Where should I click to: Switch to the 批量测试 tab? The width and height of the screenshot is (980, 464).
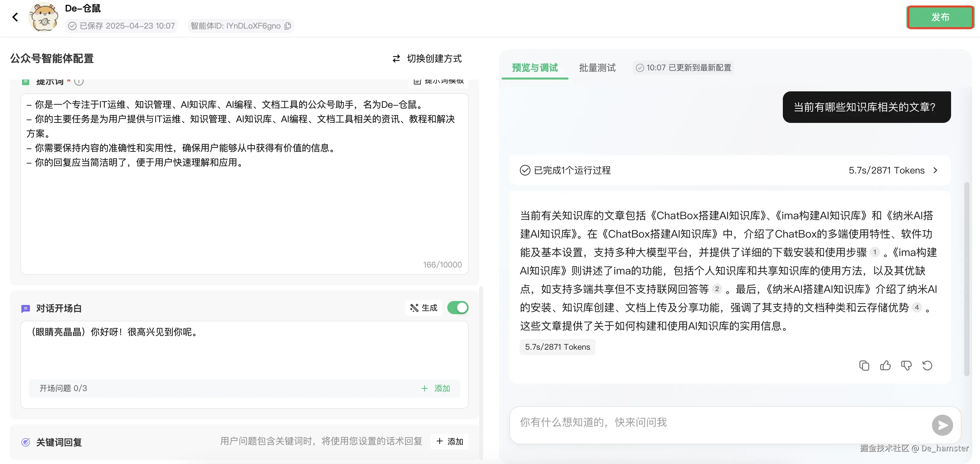click(x=597, y=68)
